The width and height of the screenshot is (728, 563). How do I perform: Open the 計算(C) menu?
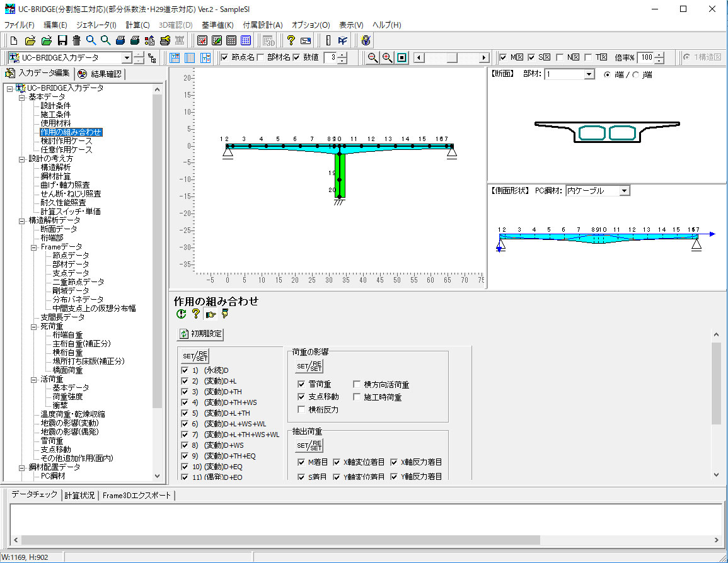click(137, 25)
